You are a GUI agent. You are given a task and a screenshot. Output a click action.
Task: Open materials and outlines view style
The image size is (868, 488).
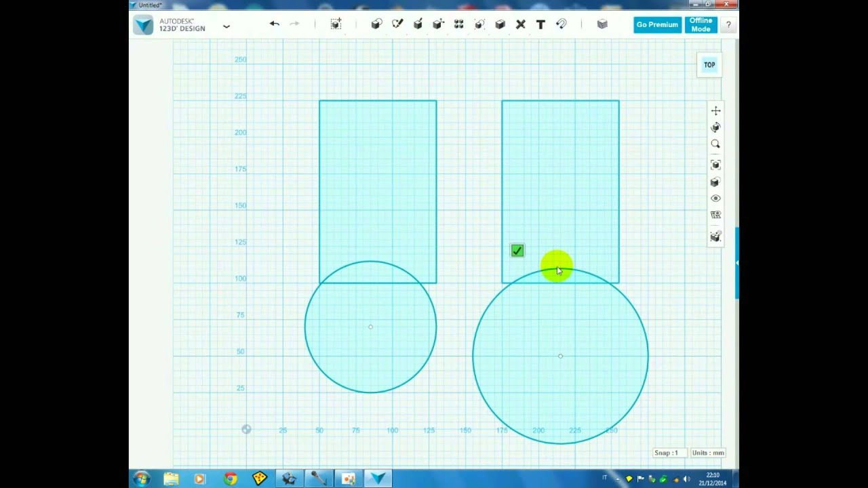point(715,182)
